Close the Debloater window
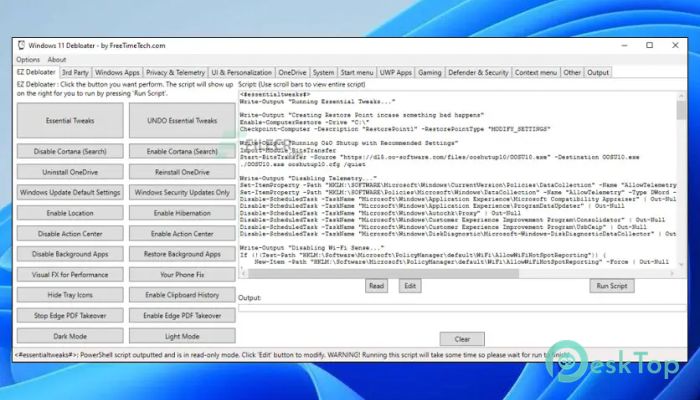This screenshot has width=700, height=400. click(x=675, y=46)
